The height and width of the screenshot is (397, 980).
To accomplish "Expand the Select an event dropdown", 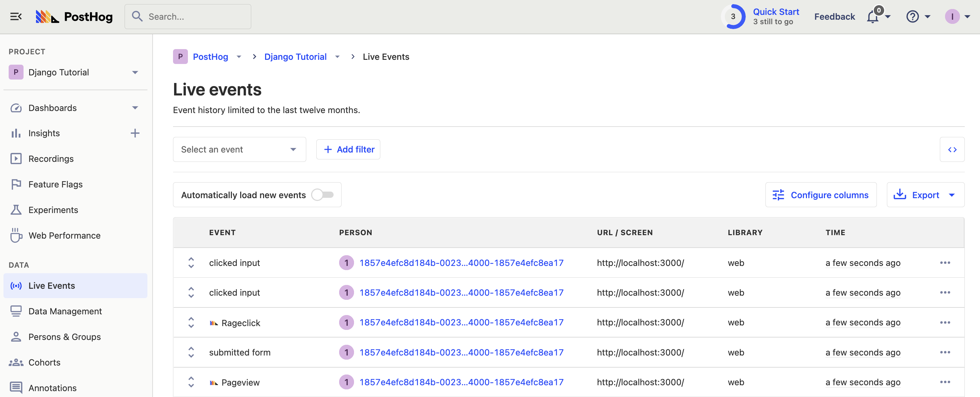I will click(x=239, y=149).
